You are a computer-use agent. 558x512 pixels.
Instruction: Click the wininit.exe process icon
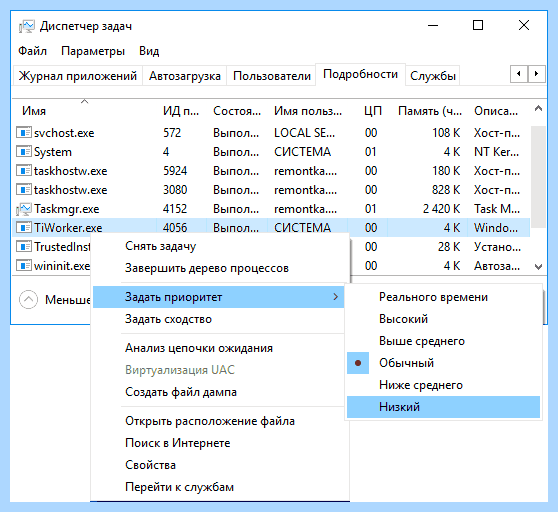coord(23,266)
